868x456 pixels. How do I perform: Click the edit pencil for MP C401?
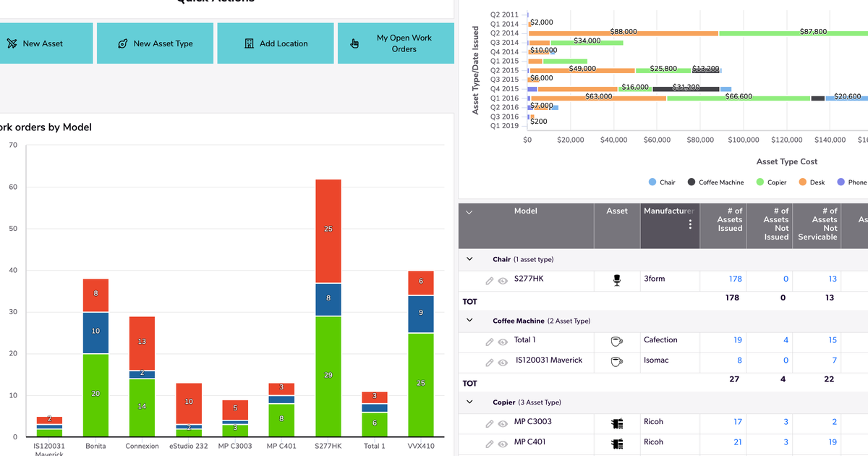(x=490, y=444)
